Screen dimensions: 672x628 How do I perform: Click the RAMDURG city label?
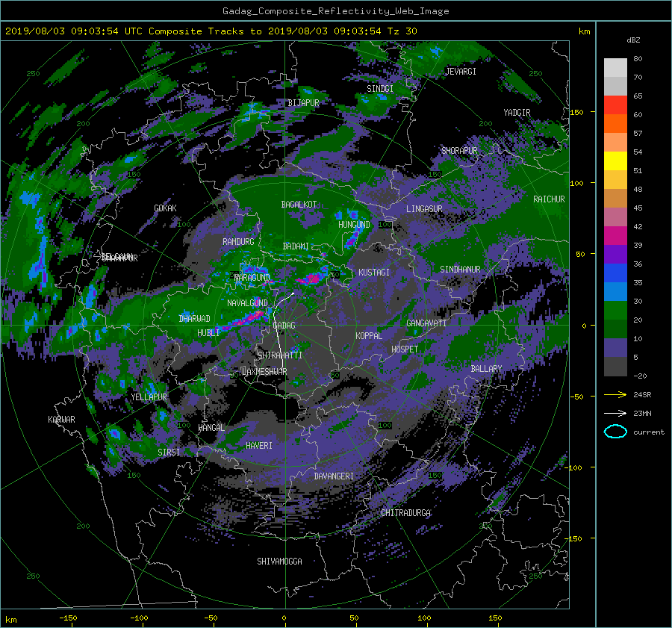(x=238, y=242)
